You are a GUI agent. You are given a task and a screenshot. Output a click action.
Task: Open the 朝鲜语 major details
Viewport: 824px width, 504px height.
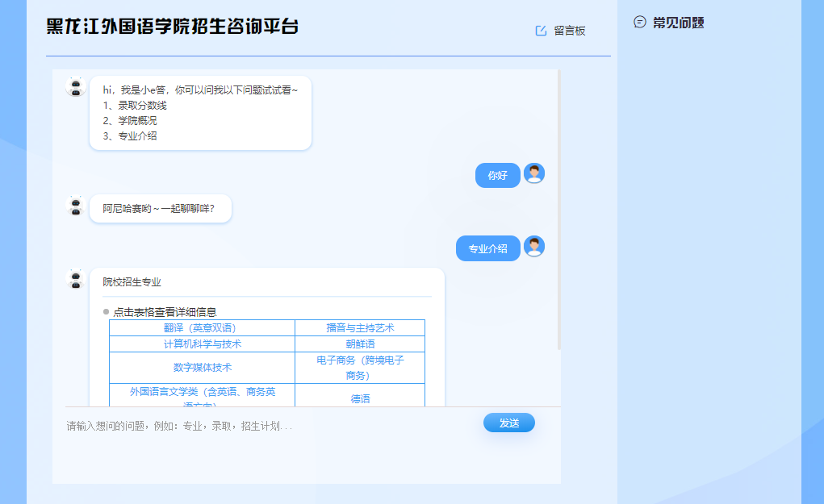point(360,344)
